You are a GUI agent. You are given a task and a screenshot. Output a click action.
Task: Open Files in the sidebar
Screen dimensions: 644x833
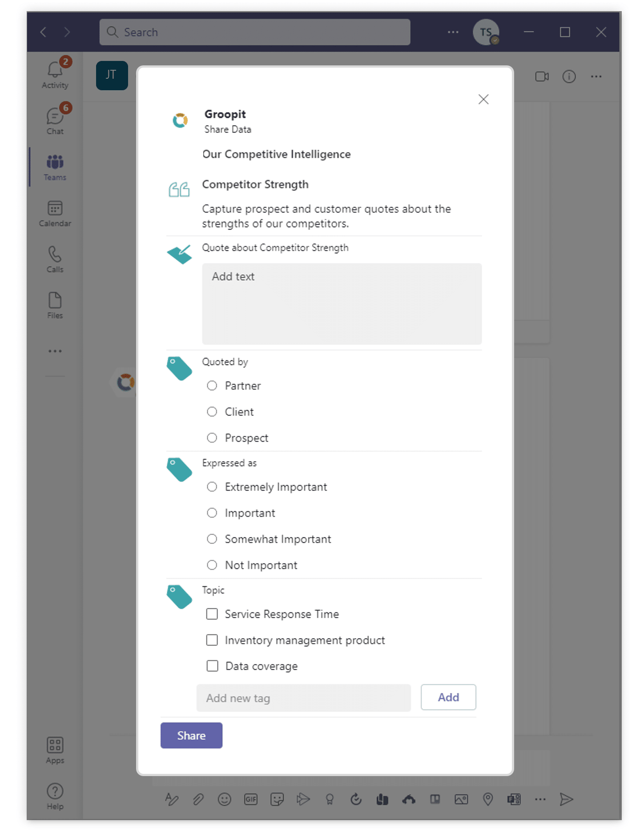[x=55, y=306]
